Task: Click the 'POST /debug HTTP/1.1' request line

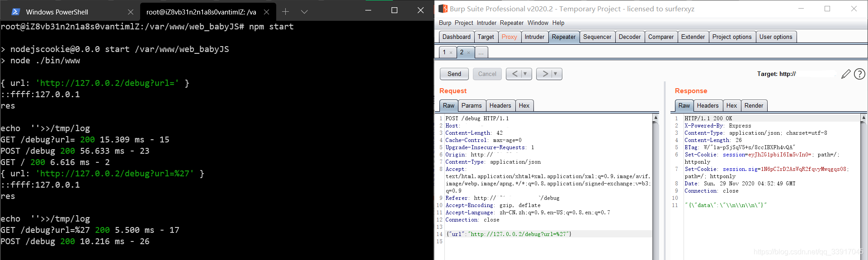Action: 477,118
